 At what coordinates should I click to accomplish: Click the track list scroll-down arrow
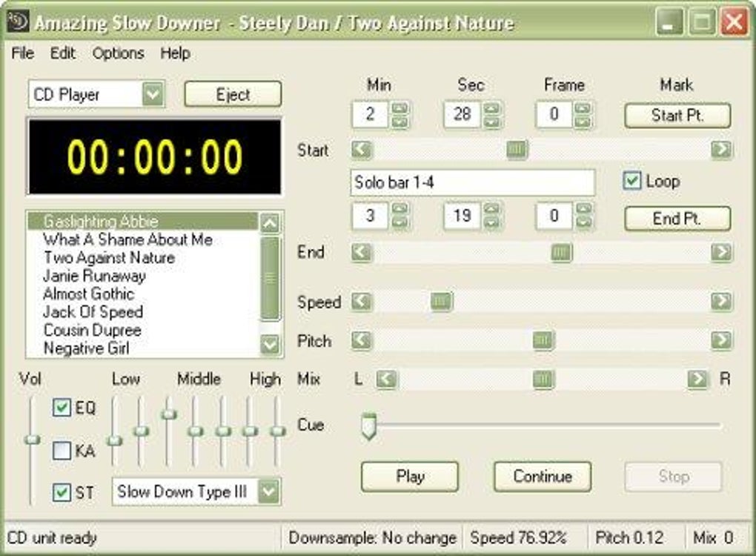tap(270, 344)
